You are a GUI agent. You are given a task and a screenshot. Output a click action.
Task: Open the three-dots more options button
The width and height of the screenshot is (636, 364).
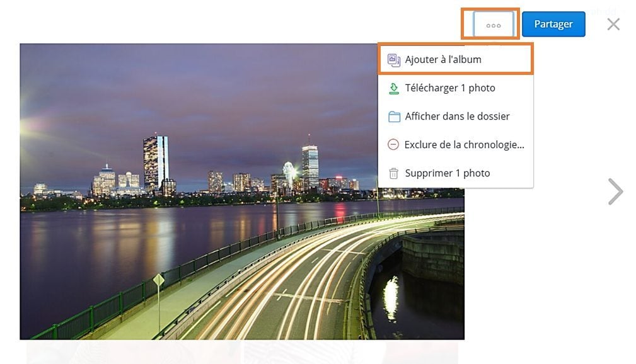[x=493, y=25]
